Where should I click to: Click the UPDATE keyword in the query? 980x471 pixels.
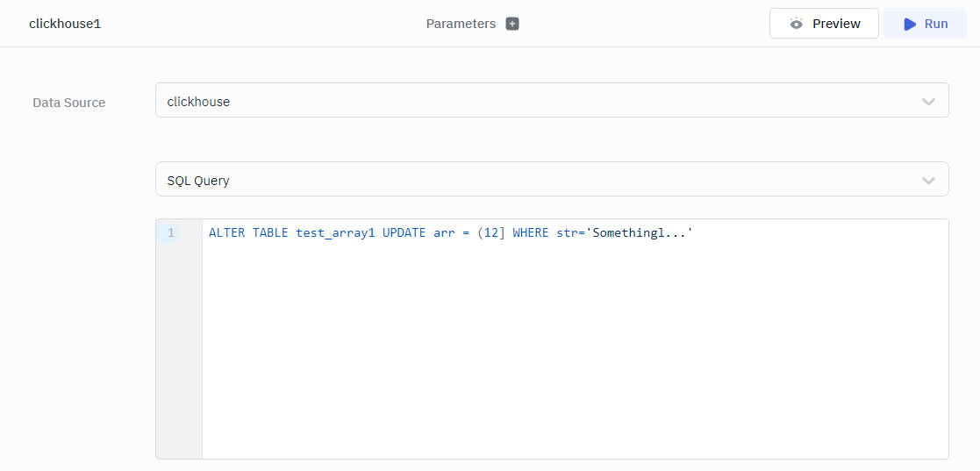[404, 232]
